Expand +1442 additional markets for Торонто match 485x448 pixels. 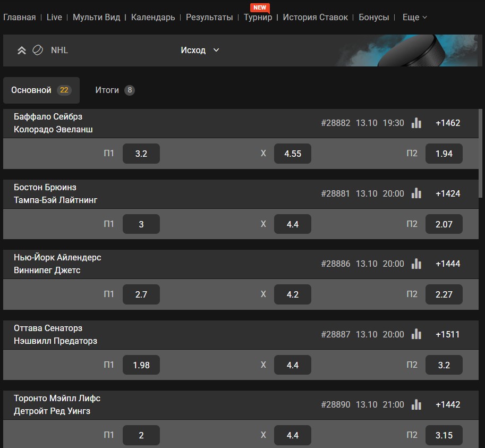(x=448, y=404)
